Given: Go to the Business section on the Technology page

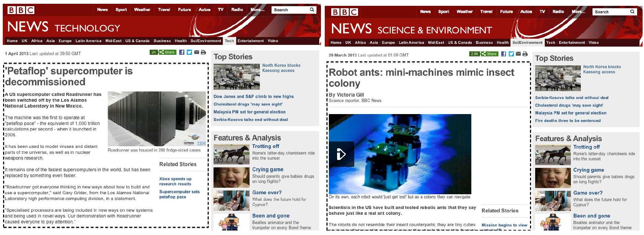Looking at the screenshot, I should pos(162,41).
